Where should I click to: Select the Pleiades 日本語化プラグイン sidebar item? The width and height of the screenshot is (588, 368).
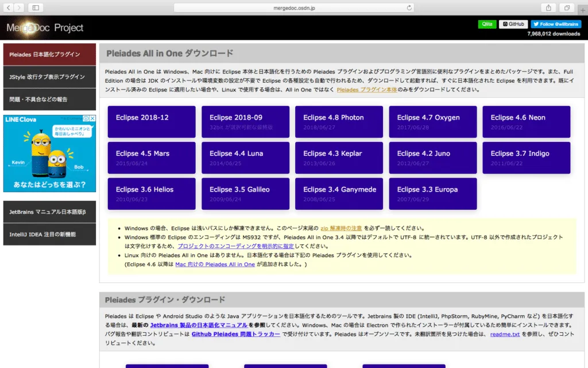click(49, 55)
